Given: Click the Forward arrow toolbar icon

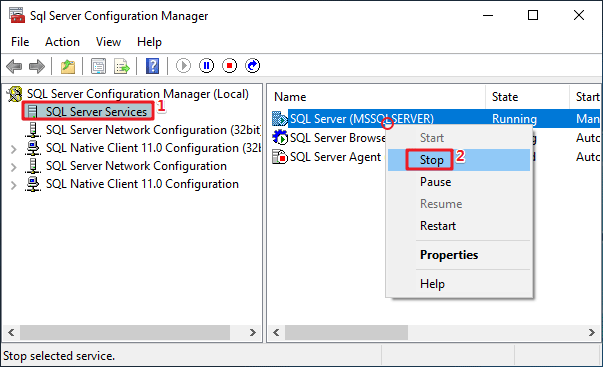Looking at the screenshot, I should pyautogui.click(x=37, y=66).
